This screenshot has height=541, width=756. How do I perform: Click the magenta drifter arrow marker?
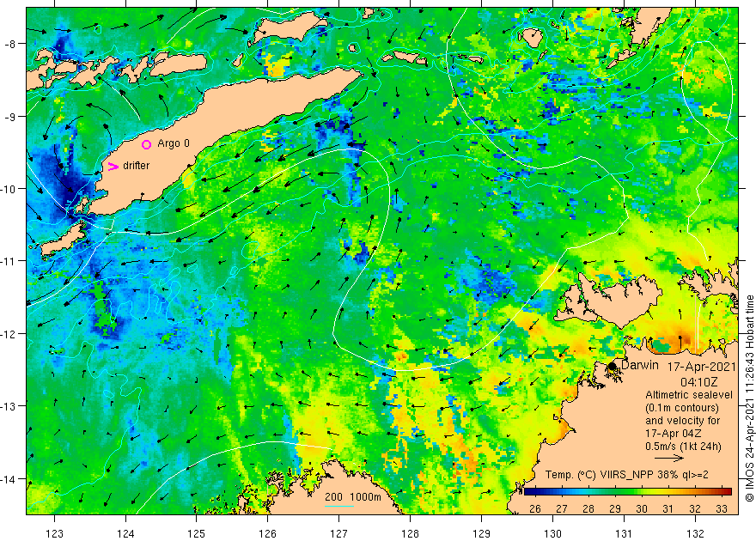(x=113, y=167)
